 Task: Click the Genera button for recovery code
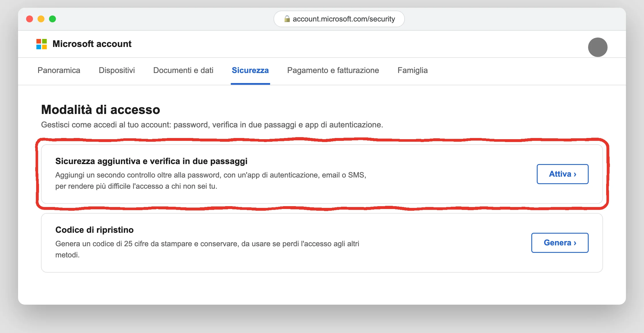[x=560, y=243]
